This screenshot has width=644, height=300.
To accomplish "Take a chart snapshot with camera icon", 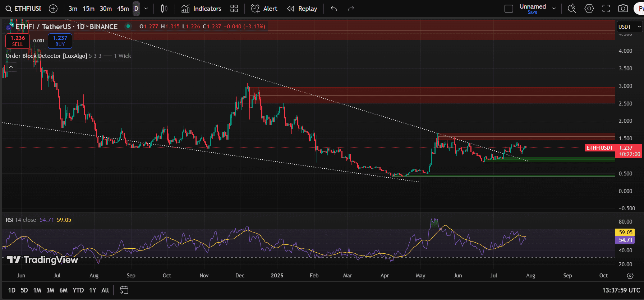I will coord(623,9).
